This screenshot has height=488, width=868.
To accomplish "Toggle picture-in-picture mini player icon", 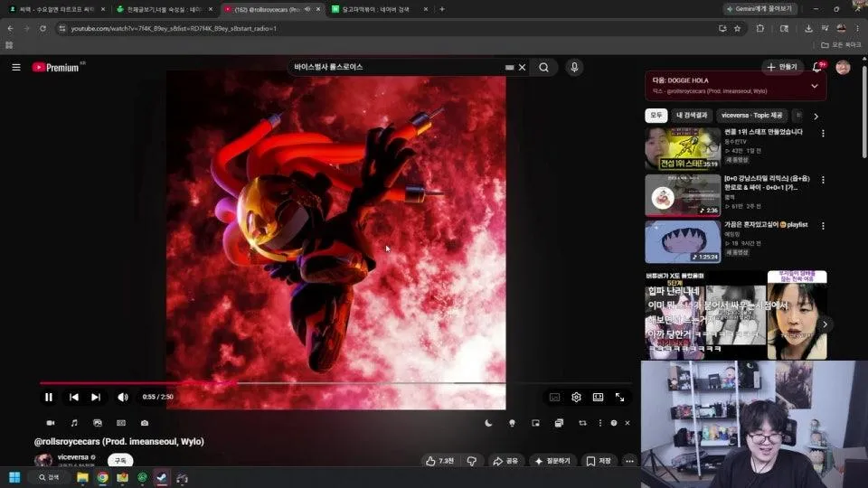I will click(535, 423).
